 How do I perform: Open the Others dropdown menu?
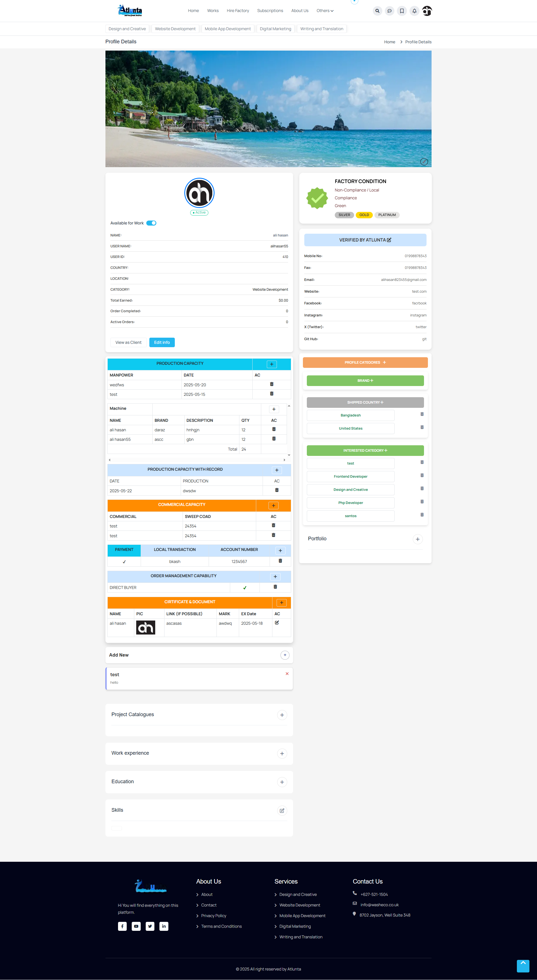click(x=325, y=11)
